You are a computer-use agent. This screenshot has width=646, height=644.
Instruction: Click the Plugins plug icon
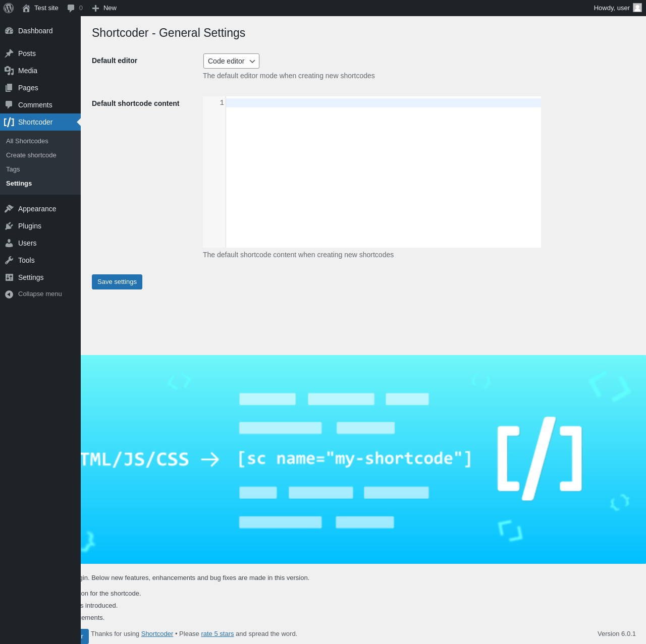coord(9,226)
